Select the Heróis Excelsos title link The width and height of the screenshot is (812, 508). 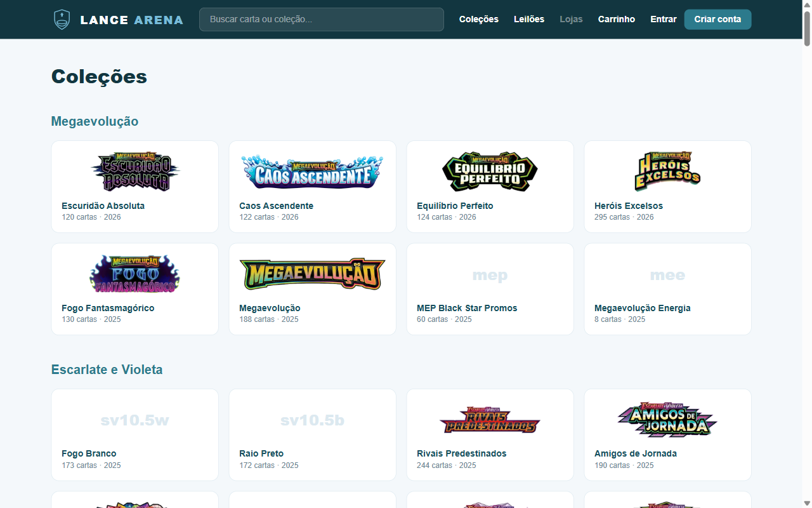point(629,206)
